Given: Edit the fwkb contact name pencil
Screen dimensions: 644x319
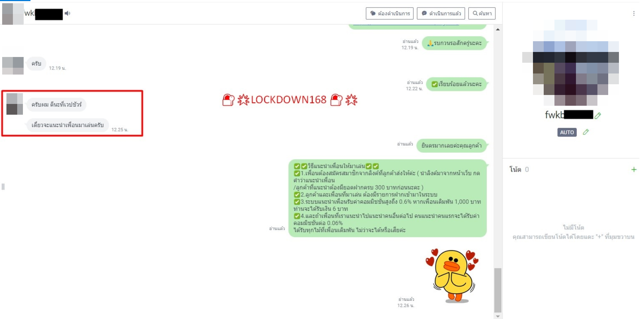Looking at the screenshot, I should click(x=598, y=115).
